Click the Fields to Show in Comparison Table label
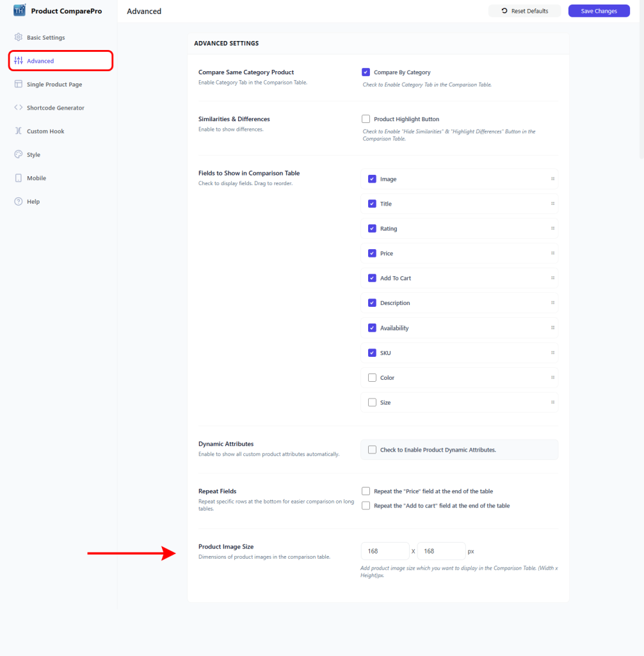 coord(249,173)
